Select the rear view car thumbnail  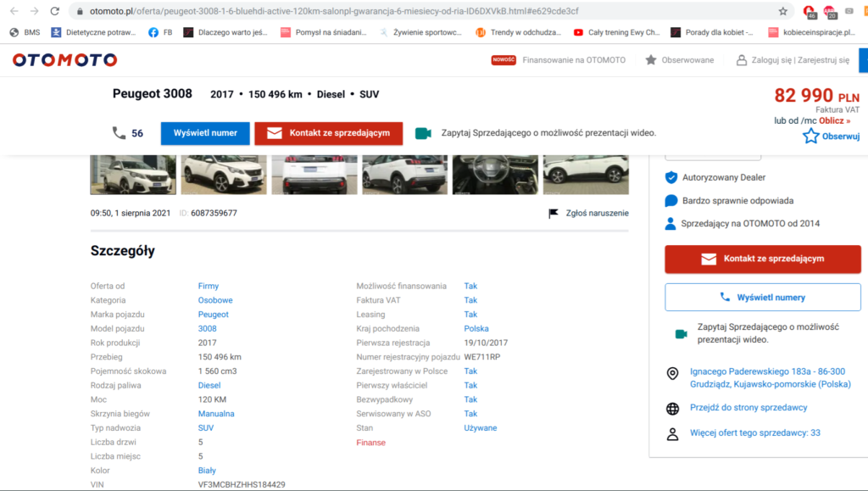coord(314,175)
